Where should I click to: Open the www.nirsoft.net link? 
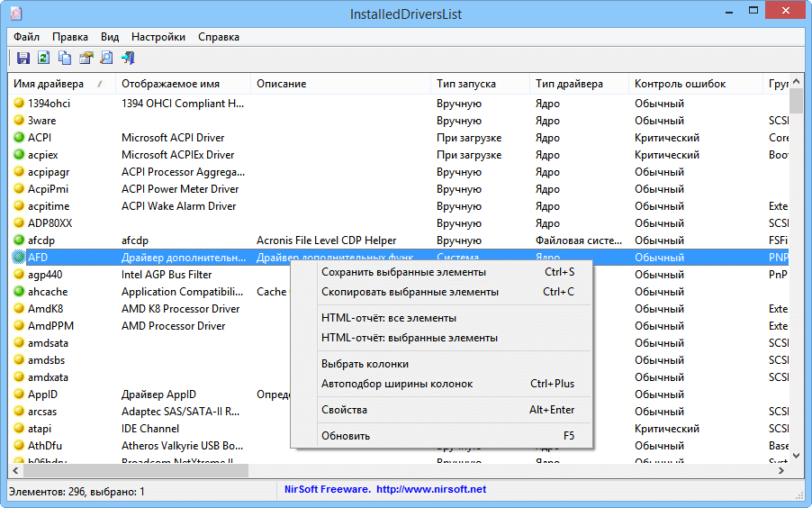pos(430,490)
